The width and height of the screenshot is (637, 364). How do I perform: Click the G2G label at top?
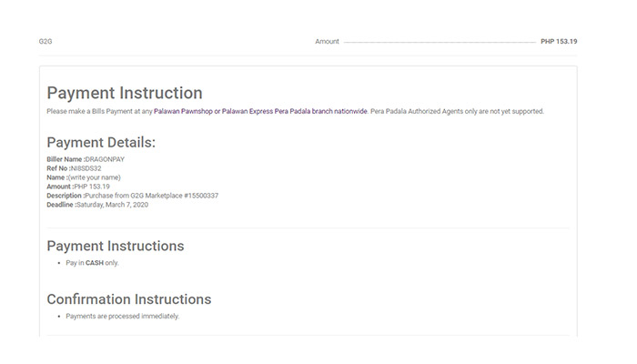tap(45, 42)
